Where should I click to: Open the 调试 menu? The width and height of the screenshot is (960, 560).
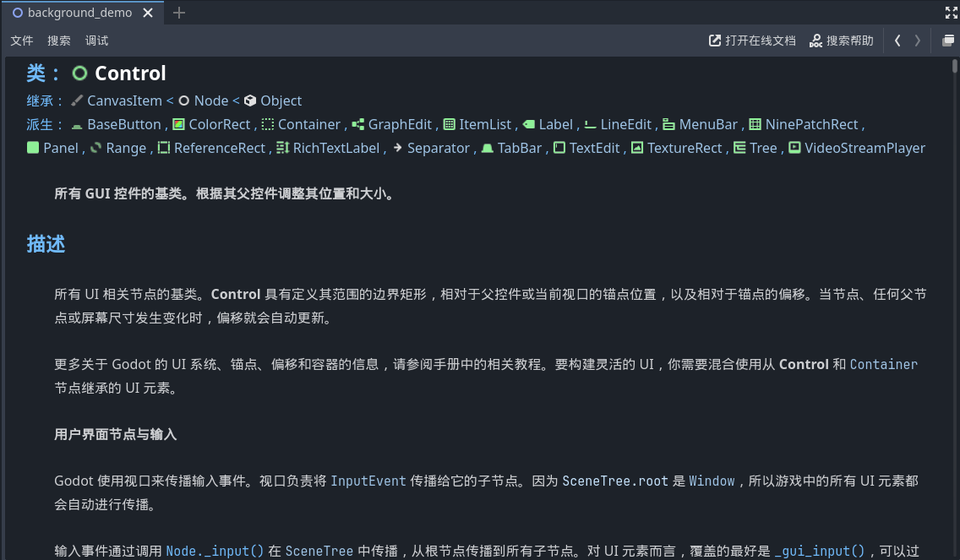tap(96, 41)
